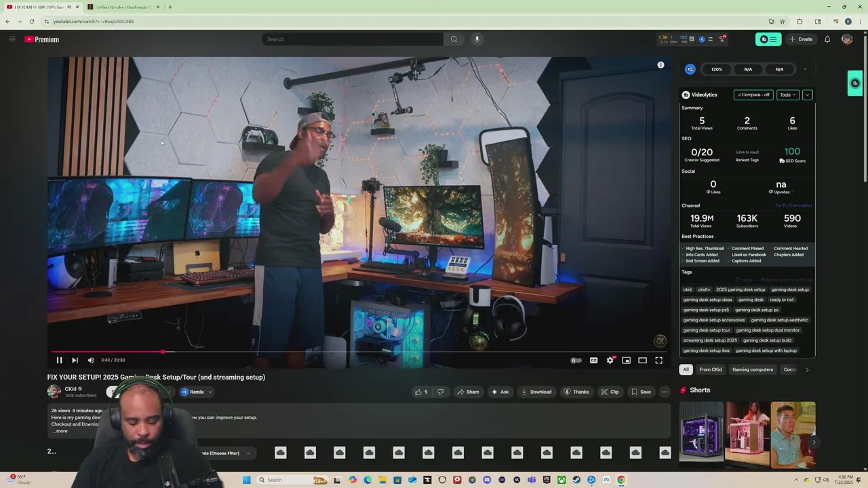Screen dimensions: 868x488
Task: Reload the page
Action: click(x=32, y=21)
